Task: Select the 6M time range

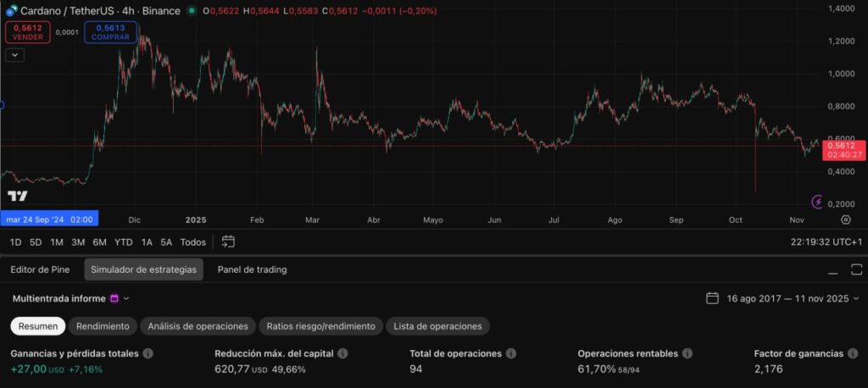Action: [x=100, y=242]
